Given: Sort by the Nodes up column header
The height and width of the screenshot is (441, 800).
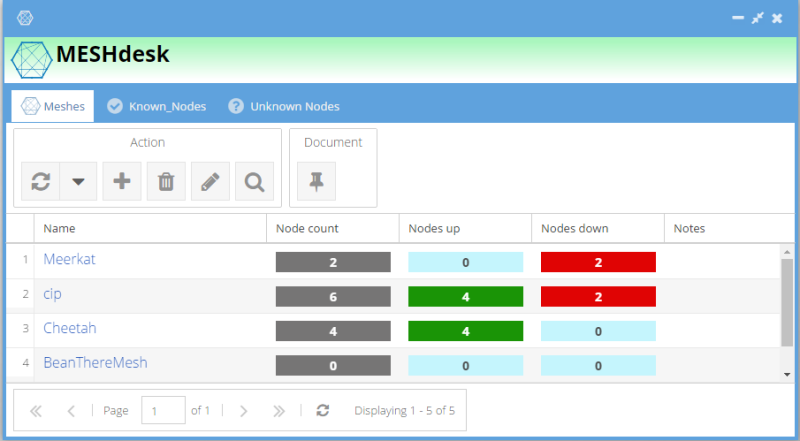Looking at the screenshot, I should point(465,228).
